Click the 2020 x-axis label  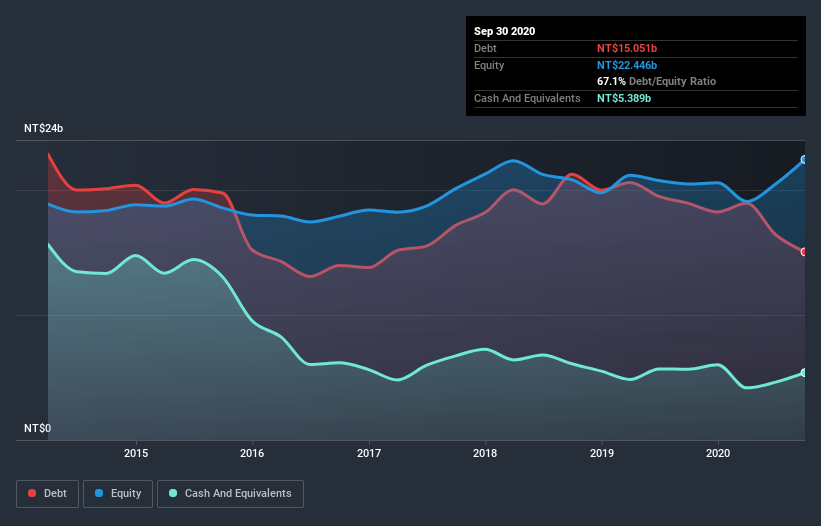click(718, 453)
